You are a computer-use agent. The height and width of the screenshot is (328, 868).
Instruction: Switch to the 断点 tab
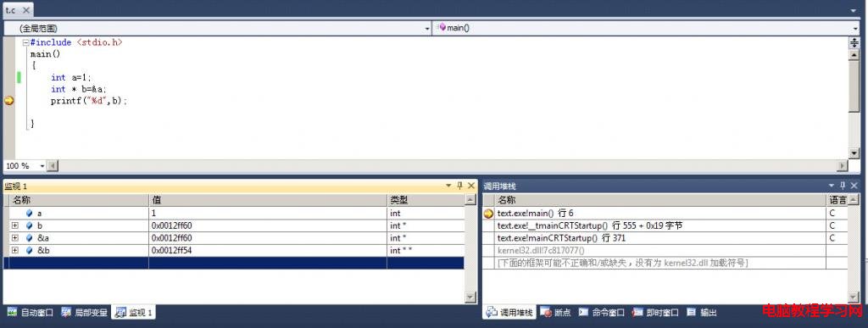point(556,313)
